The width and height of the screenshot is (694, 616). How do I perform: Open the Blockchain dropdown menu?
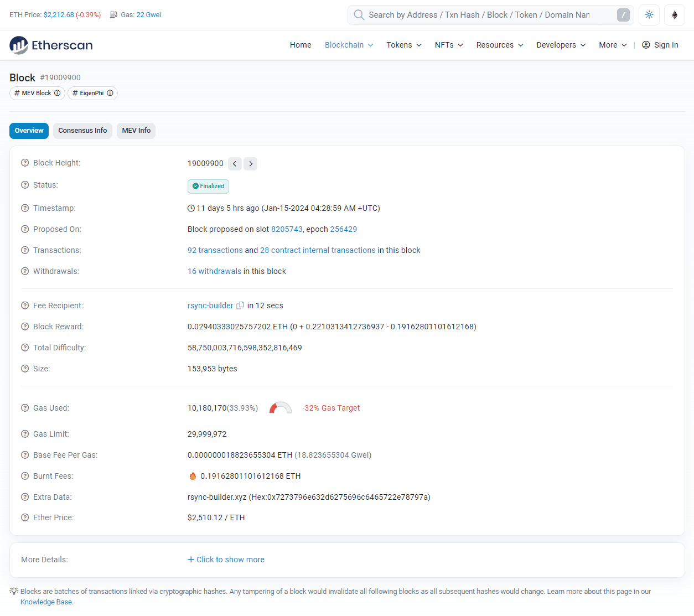349,45
